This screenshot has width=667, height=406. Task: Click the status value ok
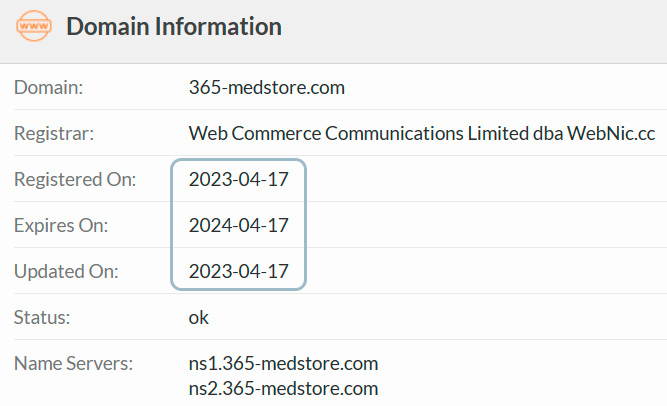point(199,318)
